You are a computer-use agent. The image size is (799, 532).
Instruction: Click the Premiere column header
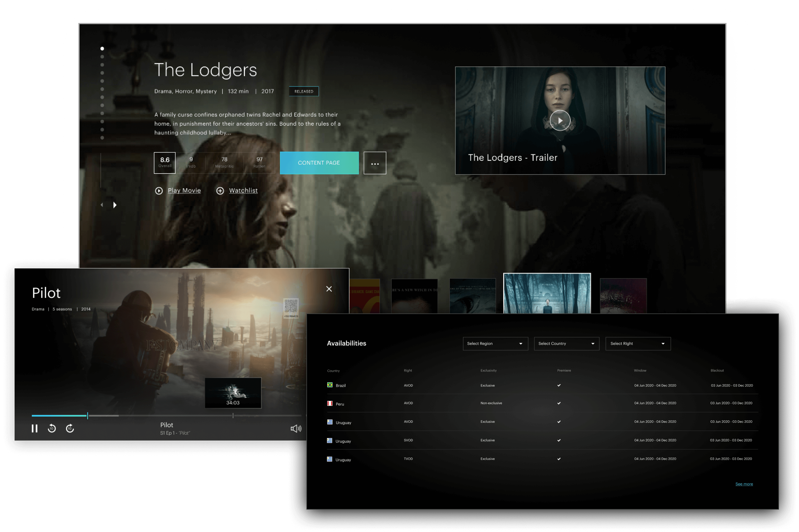pos(564,371)
